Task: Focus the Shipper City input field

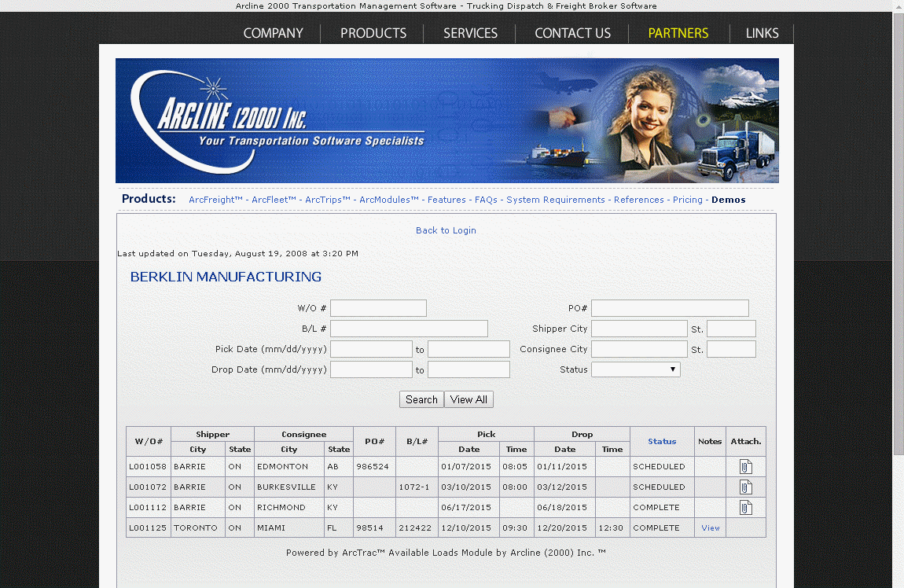Action: pos(639,329)
